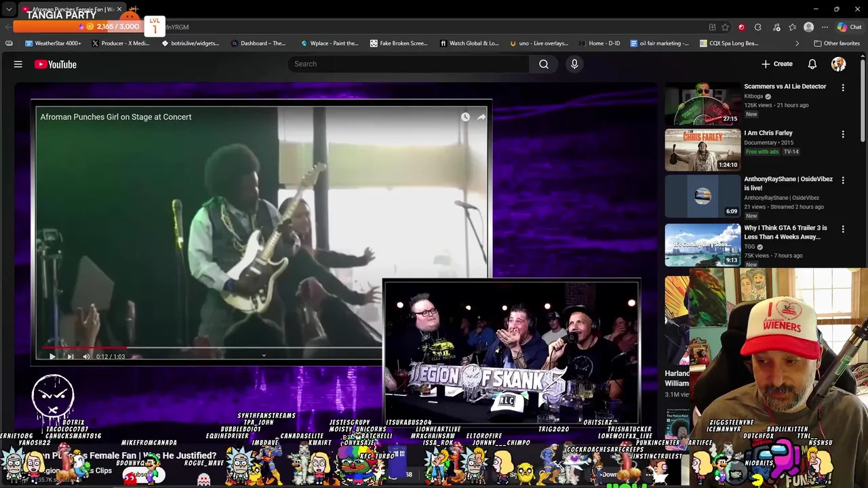The image size is (868, 488).
Task: Open the notifications bell
Action: pos(812,64)
